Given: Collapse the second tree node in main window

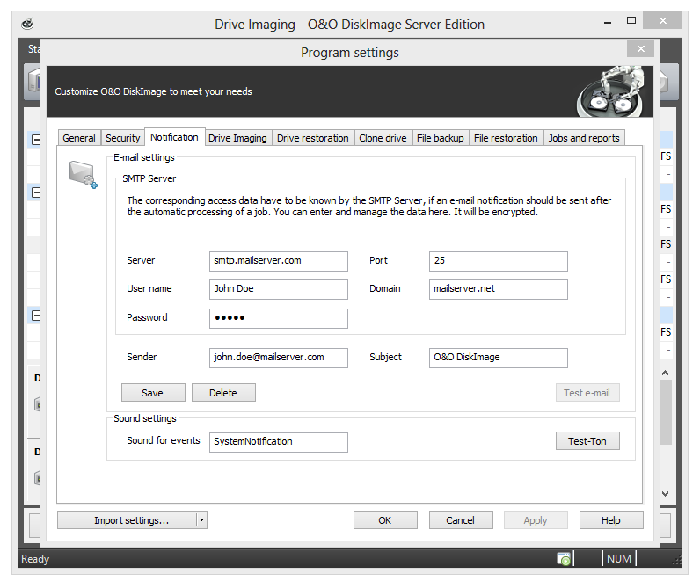Looking at the screenshot, I should 36,192.
